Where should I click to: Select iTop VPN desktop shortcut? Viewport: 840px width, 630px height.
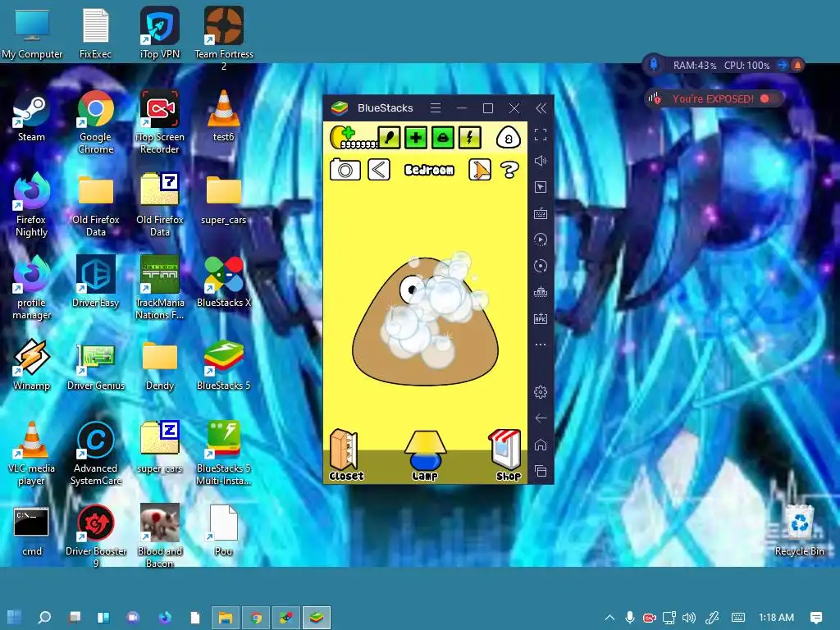pyautogui.click(x=160, y=33)
